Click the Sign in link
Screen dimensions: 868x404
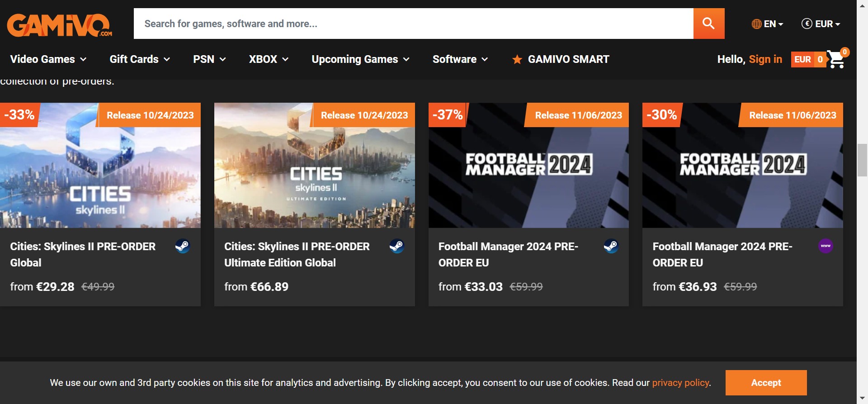point(765,59)
